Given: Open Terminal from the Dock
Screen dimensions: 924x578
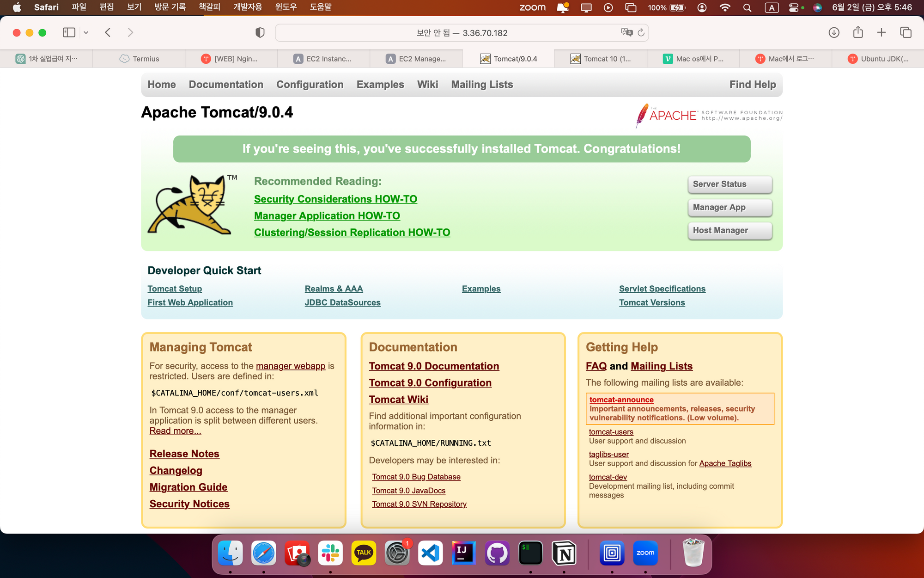Looking at the screenshot, I should 530,553.
